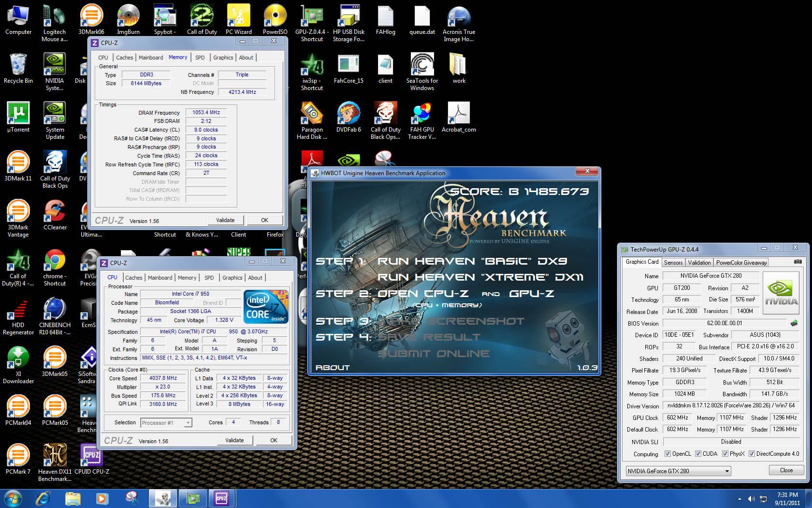Image resolution: width=812 pixels, height=508 pixels.
Task: Launch Call of Duty 2 shortcut
Action: (202, 20)
